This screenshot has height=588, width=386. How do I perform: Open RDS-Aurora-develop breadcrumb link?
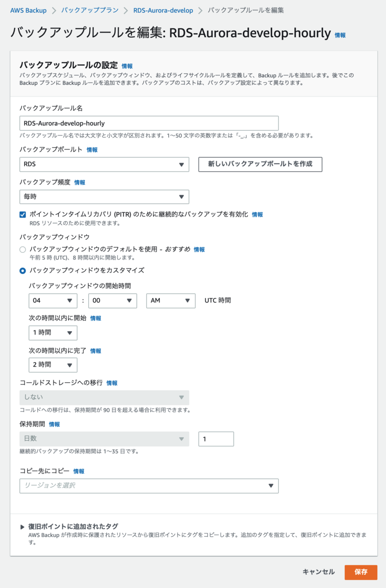click(163, 10)
